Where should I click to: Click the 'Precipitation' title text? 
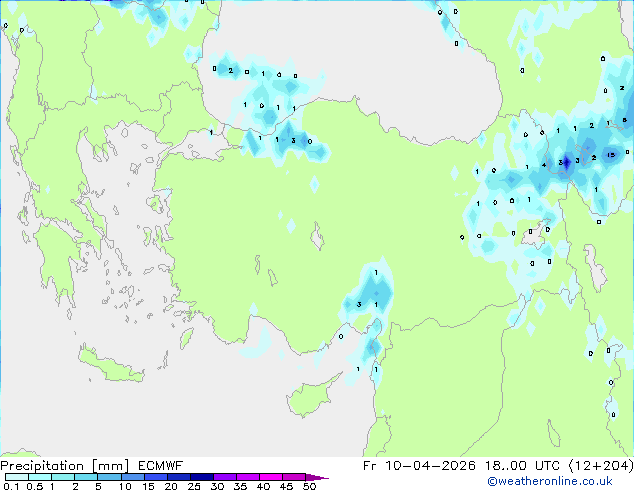point(42,466)
